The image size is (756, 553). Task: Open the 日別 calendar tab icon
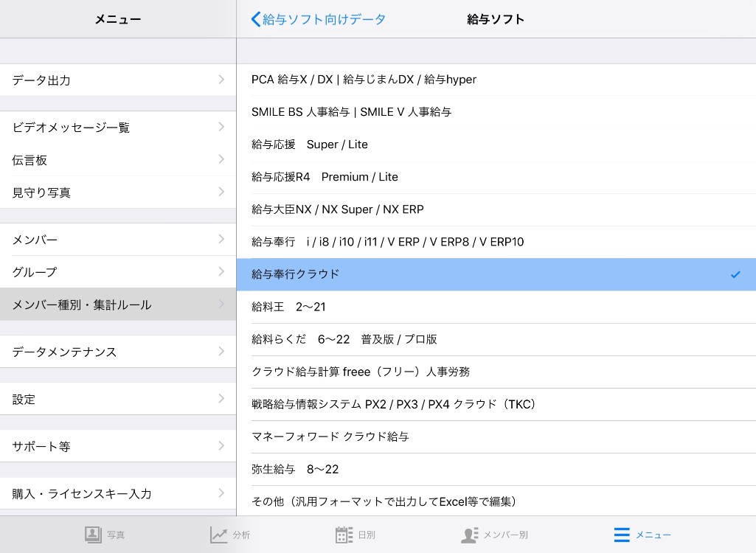(344, 535)
